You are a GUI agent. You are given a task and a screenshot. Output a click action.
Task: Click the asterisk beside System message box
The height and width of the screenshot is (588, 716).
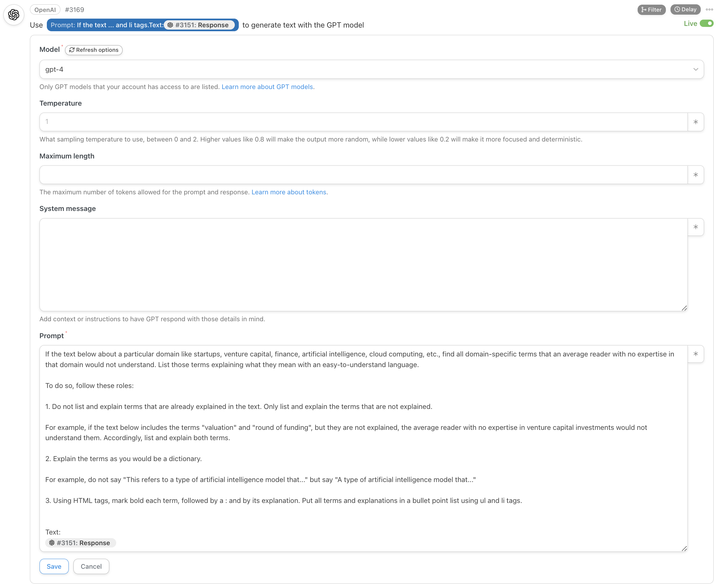click(x=695, y=227)
